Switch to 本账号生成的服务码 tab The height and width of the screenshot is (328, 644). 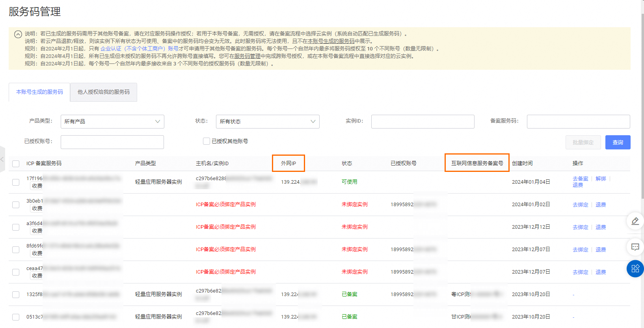[x=39, y=92]
